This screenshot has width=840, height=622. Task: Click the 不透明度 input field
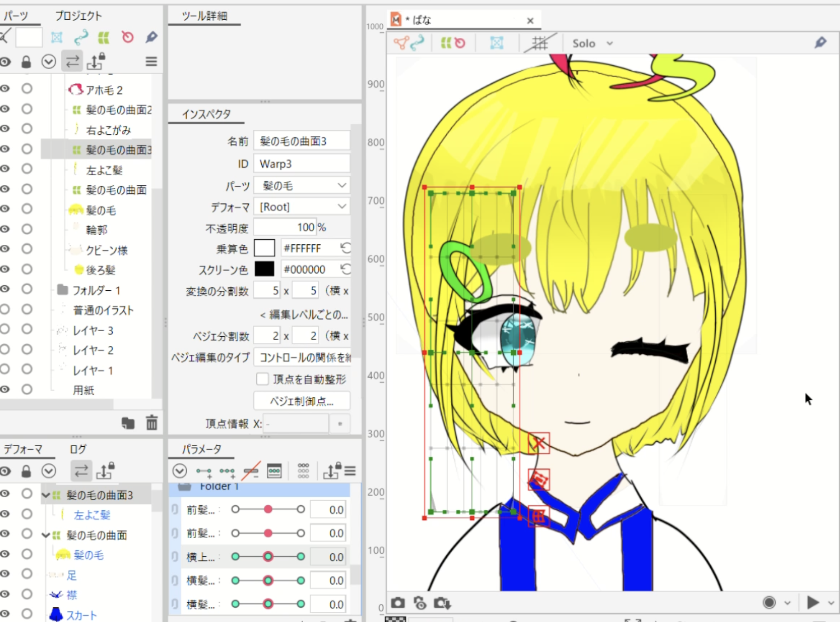pyautogui.click(x=285, y=227)
